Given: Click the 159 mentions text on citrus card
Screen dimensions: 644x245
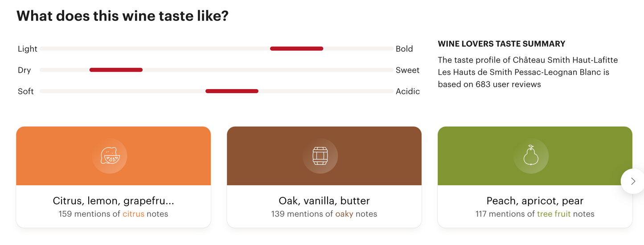Looking at the screenshot, I should [x=89, y=214].
